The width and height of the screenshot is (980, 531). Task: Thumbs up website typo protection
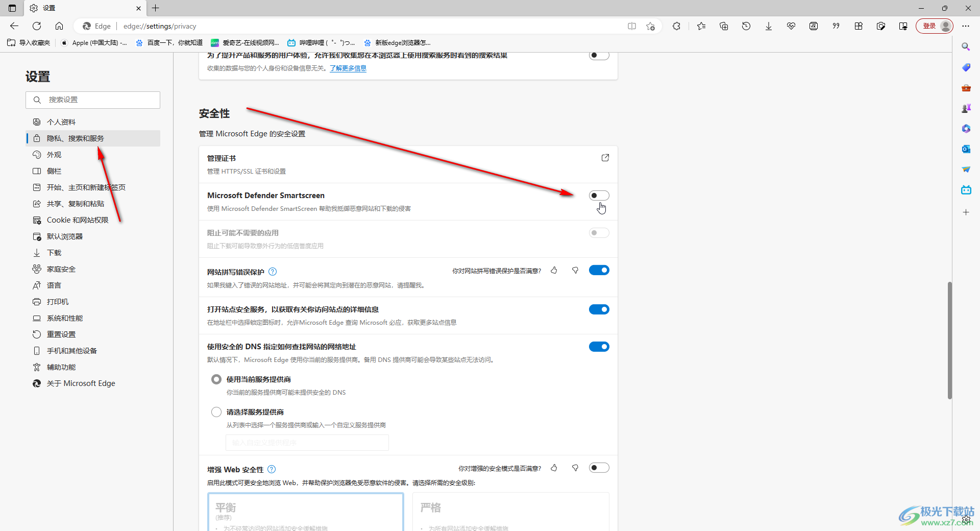tap(554, 271)
